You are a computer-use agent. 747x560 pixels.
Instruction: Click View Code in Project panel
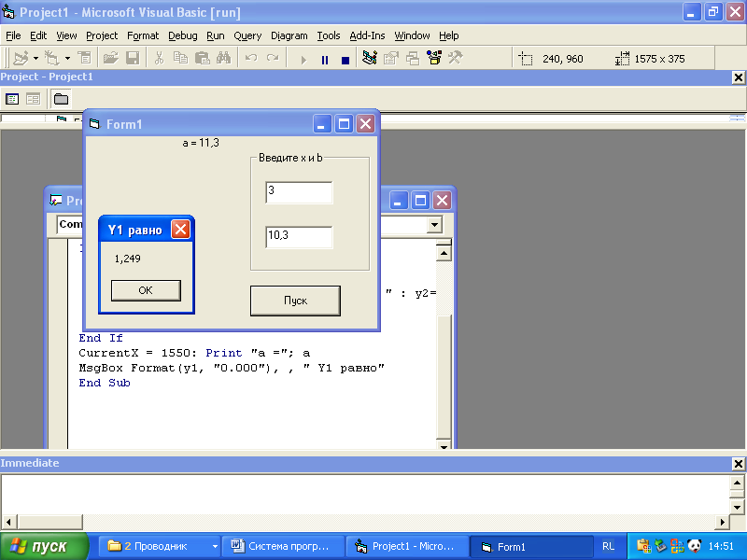[12, 99]
